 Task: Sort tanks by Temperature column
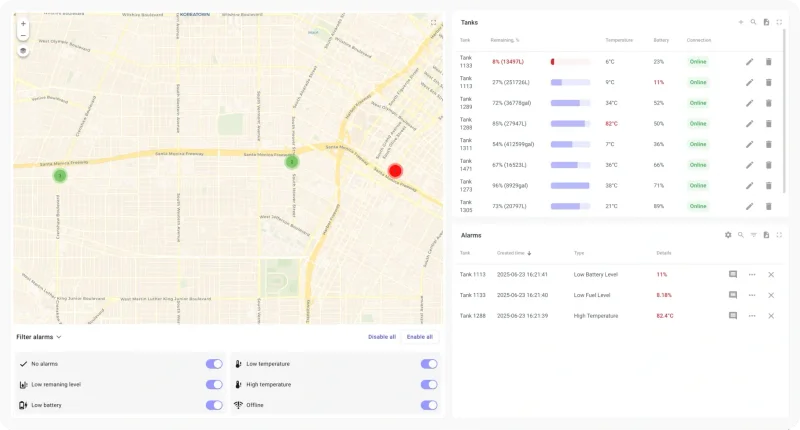(x=619, y=40)
